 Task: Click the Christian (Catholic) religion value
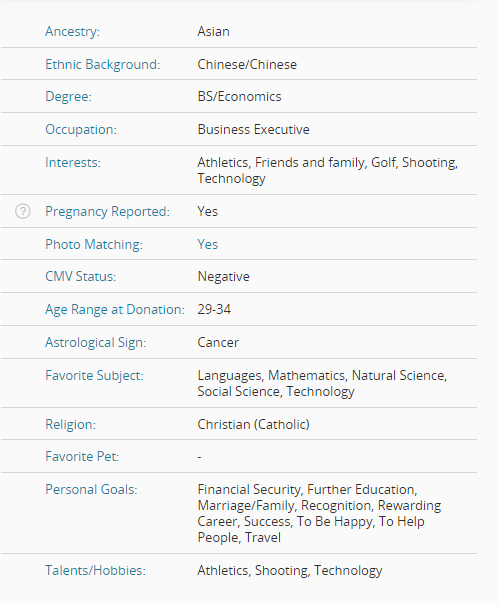coord(253,424)
